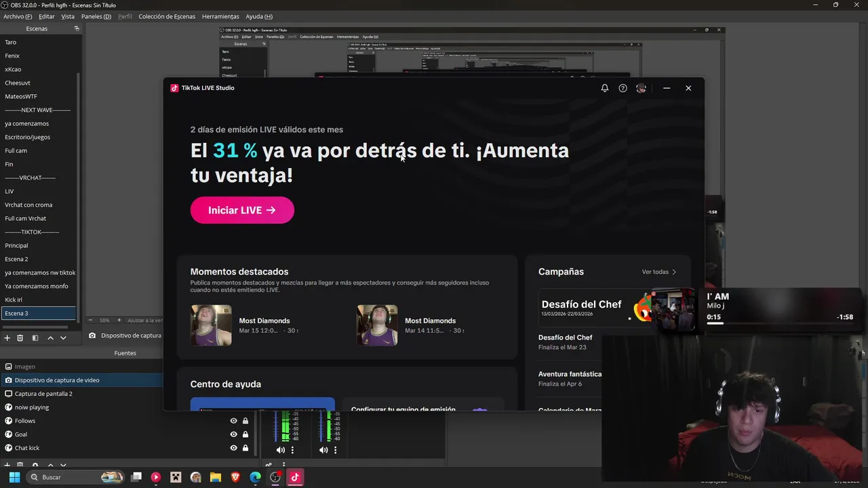The image size is (868, 488).
Task: Seek the I' AM song progress bar
Action: point(780,323)
